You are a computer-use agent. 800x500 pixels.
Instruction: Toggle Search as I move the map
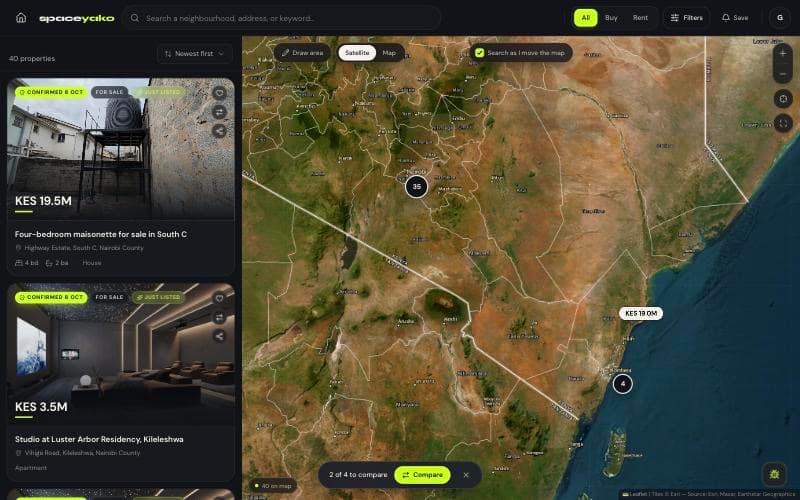(520, 53)
